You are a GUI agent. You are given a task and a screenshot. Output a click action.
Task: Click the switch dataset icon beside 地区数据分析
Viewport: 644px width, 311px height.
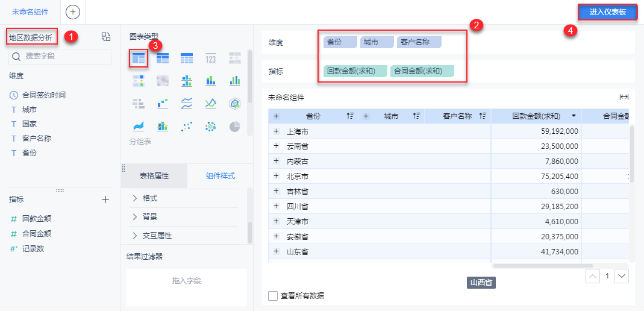tap(106, 37)
